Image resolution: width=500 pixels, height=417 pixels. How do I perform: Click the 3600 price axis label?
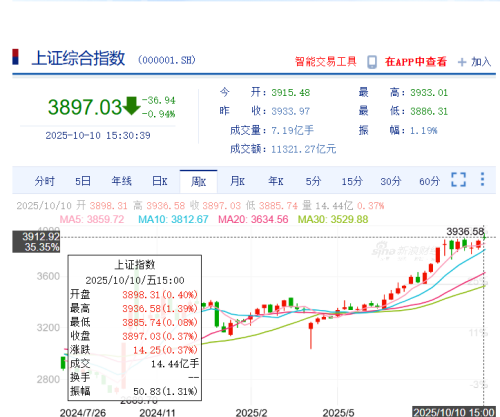pyautogui.click(x=48, y=276)
